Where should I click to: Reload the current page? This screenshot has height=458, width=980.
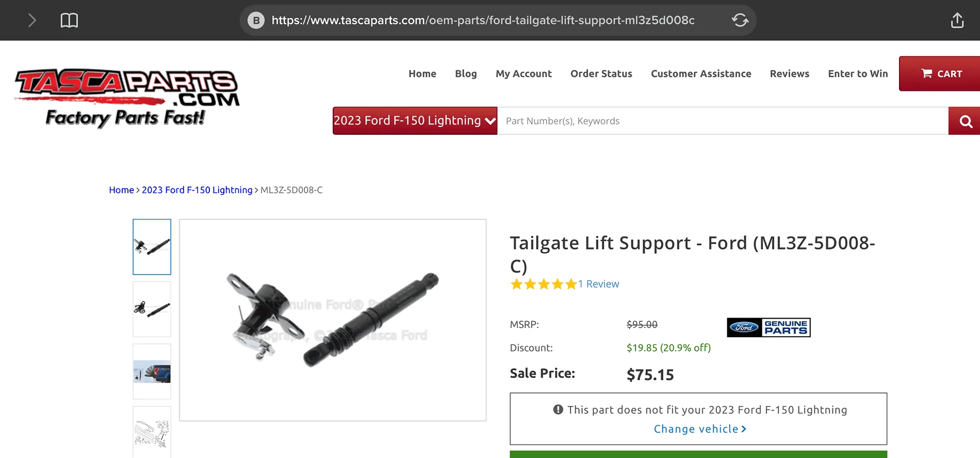tap(740, 20)
